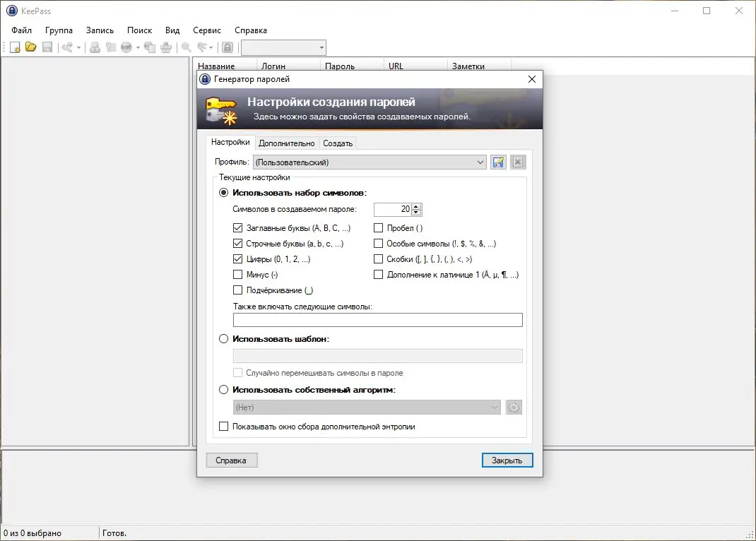Uncheck Заглавные буквы checkbox

[237, 228]
